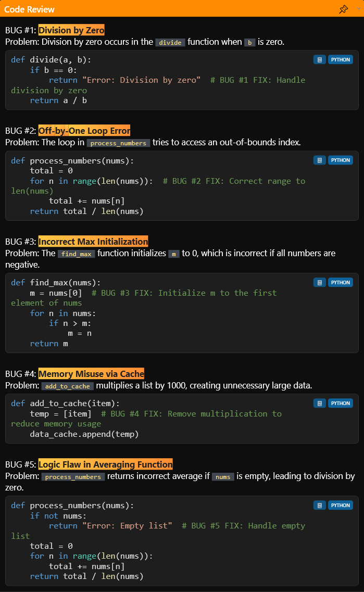The height and width of the screenshot is (592, 364).
Task: Select the 'Memory Misuse via Cache' heading
Action: click(91, 374)
